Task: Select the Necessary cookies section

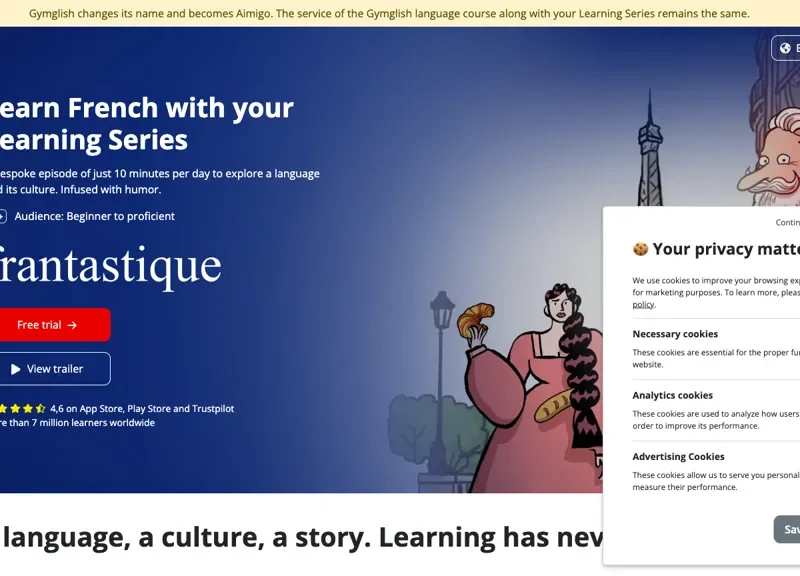Action: point(675,334)
